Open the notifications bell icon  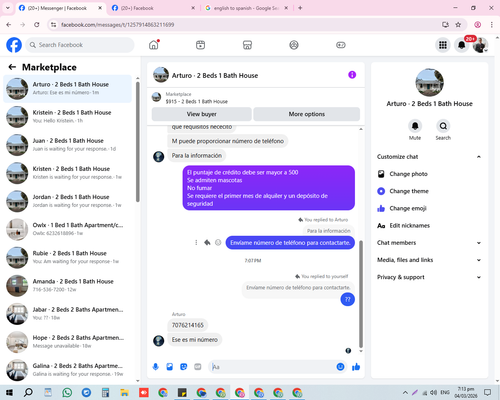pos(462,45)
